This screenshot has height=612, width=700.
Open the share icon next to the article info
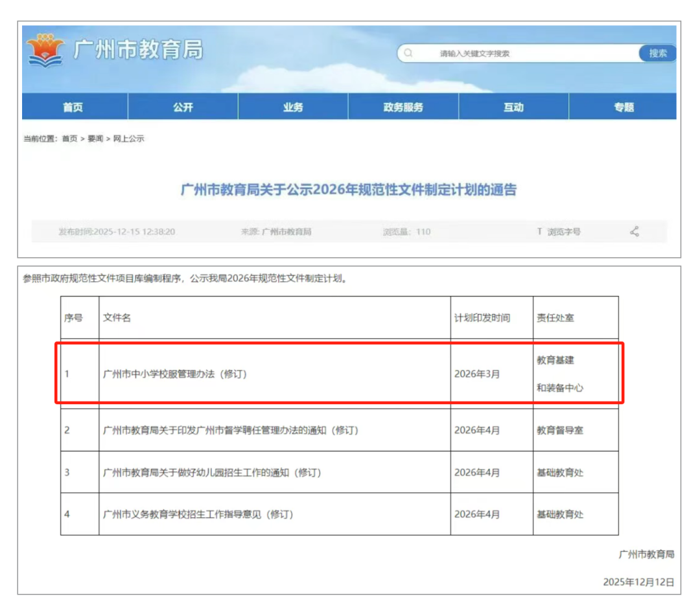(635, 231)
